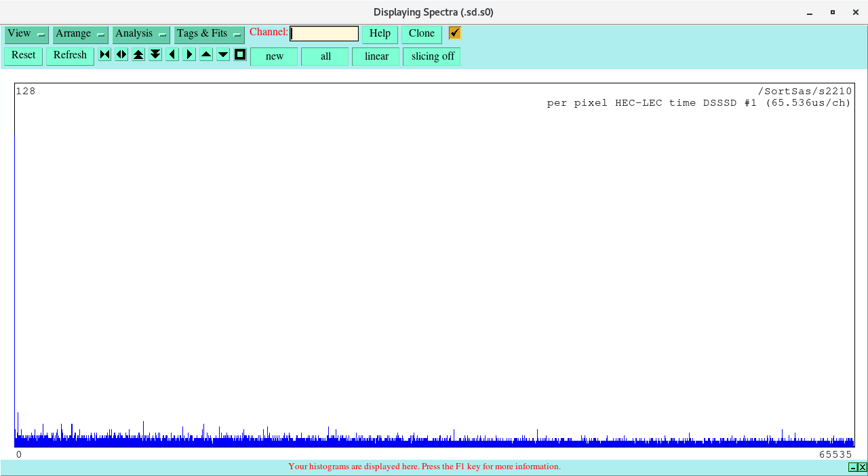
Task: Click the y-axis maximum value 128
Action: click(x=26, y=92)
